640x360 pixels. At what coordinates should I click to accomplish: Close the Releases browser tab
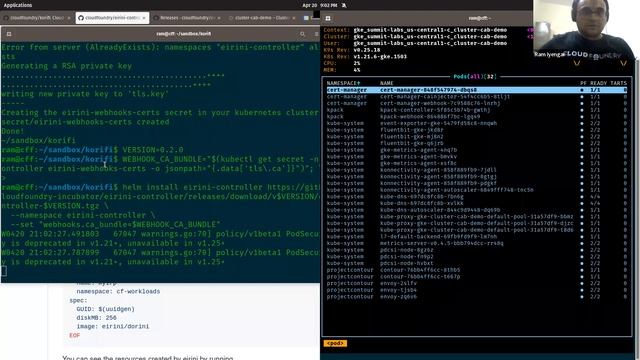click(219, 18)
